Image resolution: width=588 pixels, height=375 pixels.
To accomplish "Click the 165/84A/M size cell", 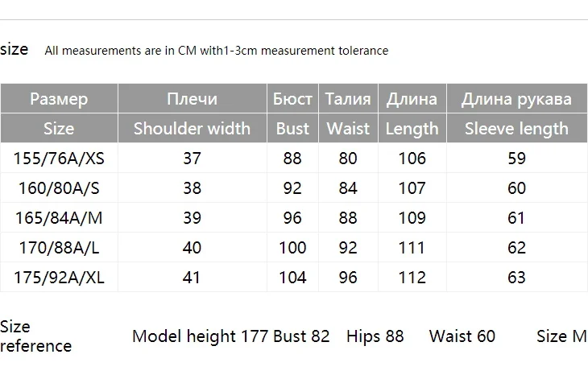I will tap(59, 218).
